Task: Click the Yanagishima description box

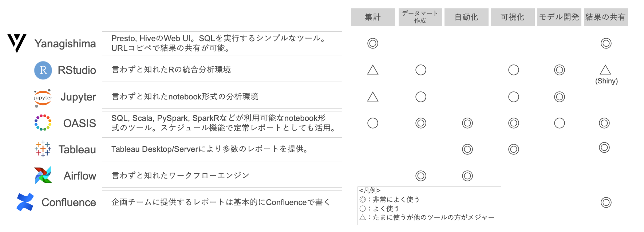Action: [222, 43]
